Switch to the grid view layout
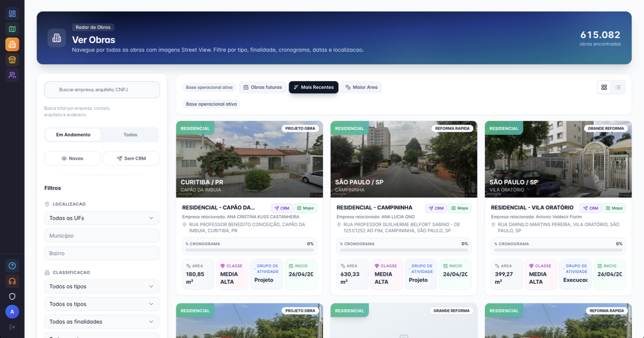 click(604, 87)
